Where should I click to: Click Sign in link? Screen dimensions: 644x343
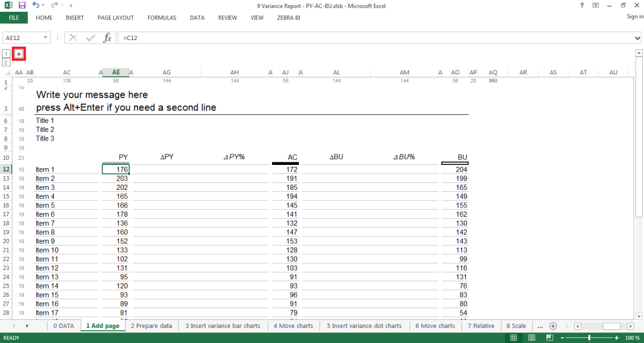pyautogui.click(x=634, y=17)
